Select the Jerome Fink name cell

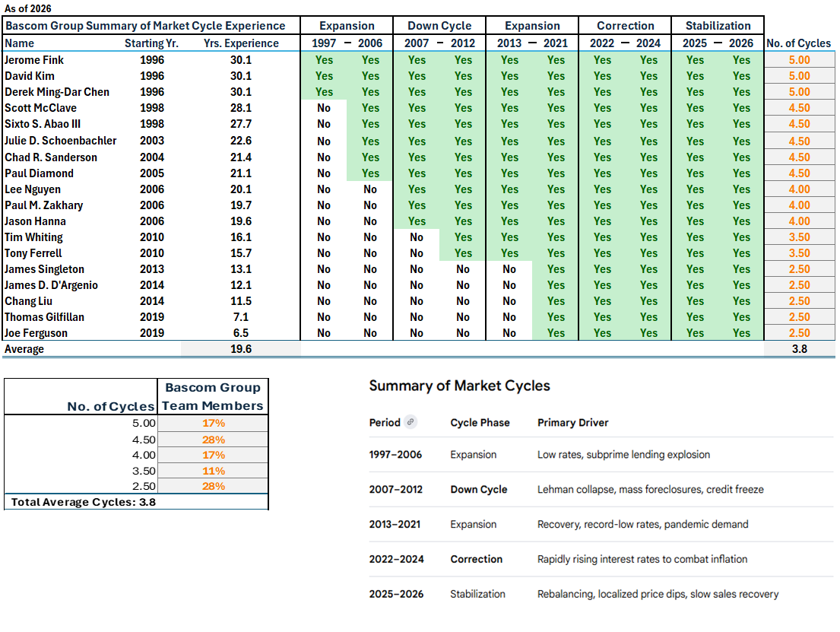tap(34, 60)
